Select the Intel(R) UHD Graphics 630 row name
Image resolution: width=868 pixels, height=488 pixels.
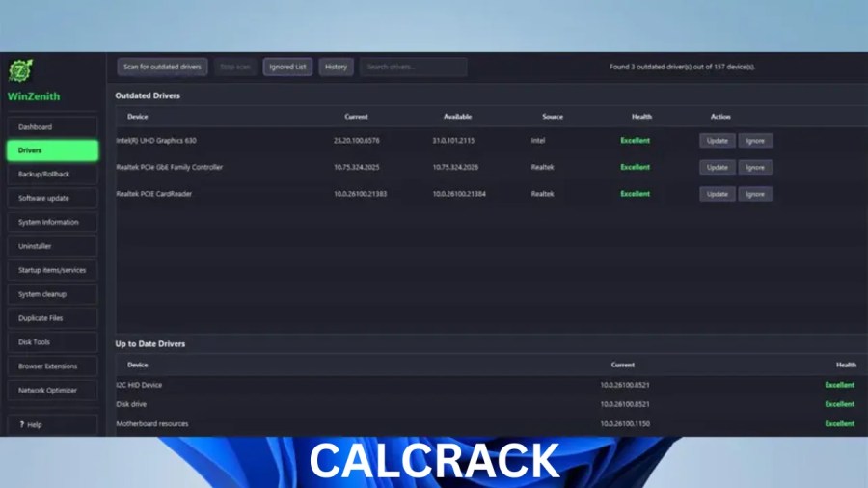(156, 141)
